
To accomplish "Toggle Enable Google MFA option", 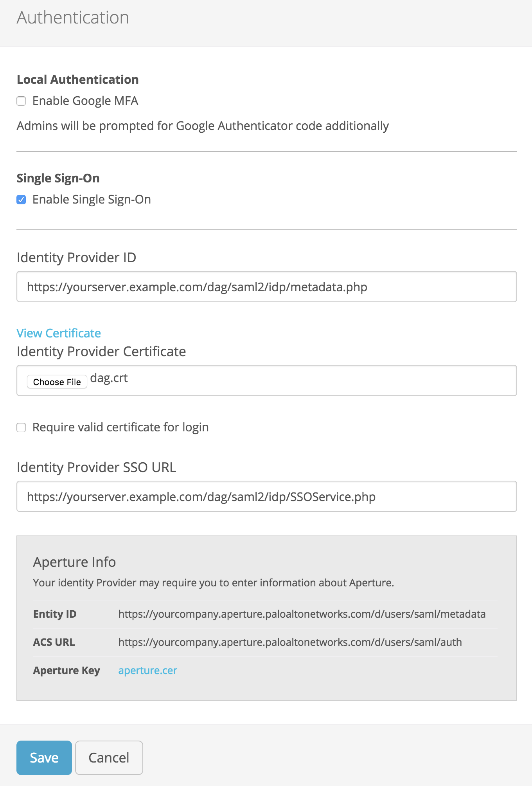I will coord(21,101).
